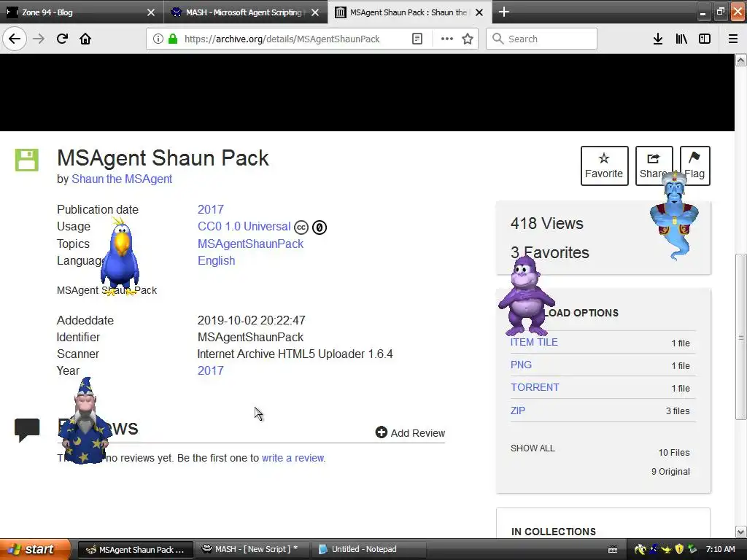Click the purple Bonzi gorilla character
Viewport: 747px width, 560px height.
525,296
